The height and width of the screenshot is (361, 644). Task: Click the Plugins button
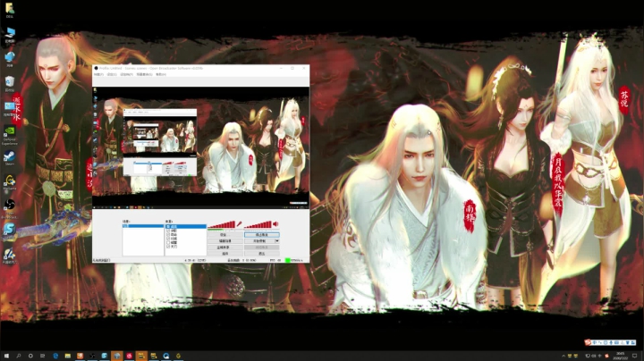[225, 254]
